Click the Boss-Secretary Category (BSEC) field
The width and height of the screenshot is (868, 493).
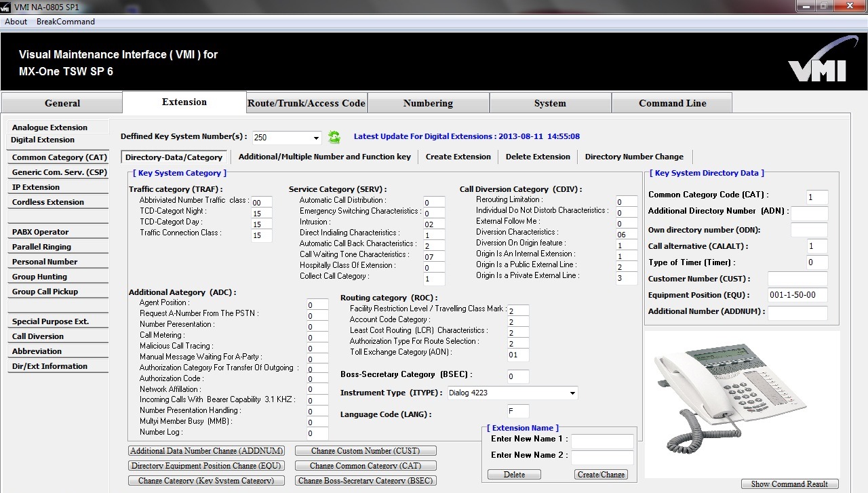click(518, 376)
